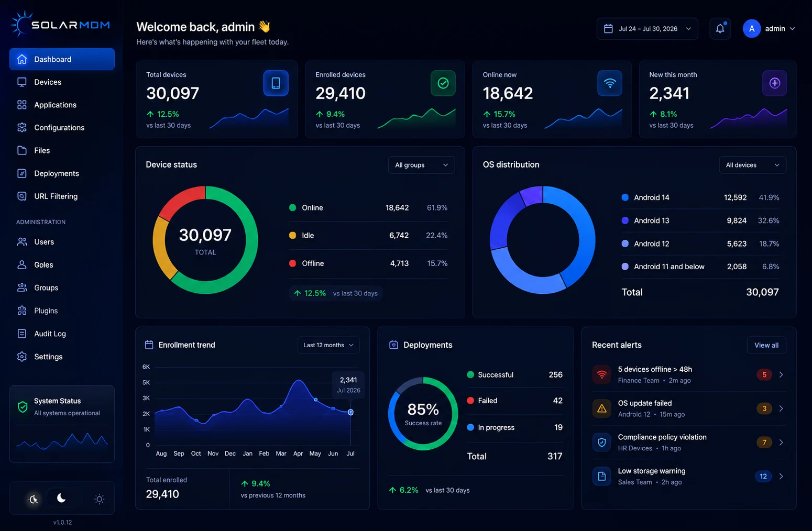Open the Compliance policy violation alert

click(689, 442)
